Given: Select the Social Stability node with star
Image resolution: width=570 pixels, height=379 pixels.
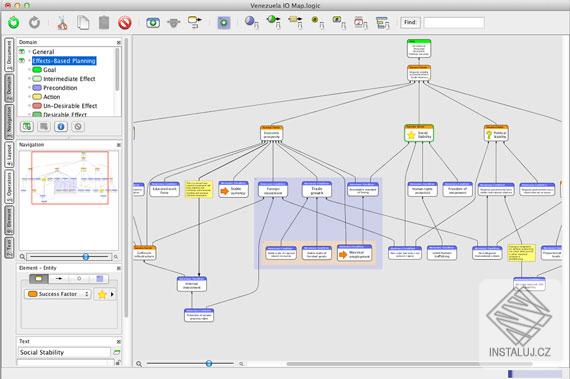Looking at the screenshot, I should pyautogui.click(x=419, y=133).
